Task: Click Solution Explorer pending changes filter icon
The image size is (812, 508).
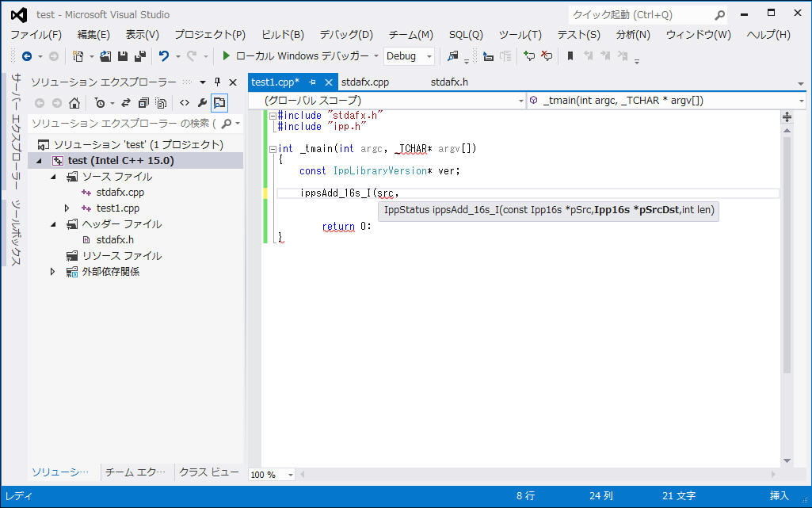Action: 100,103
